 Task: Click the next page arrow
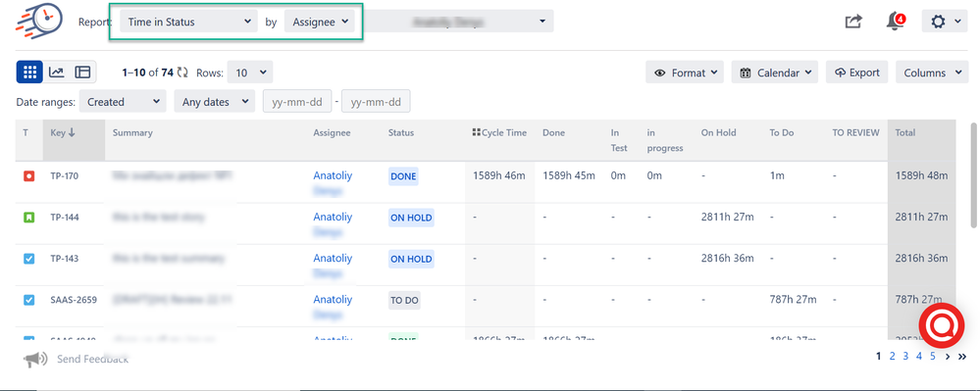(948, 357)
